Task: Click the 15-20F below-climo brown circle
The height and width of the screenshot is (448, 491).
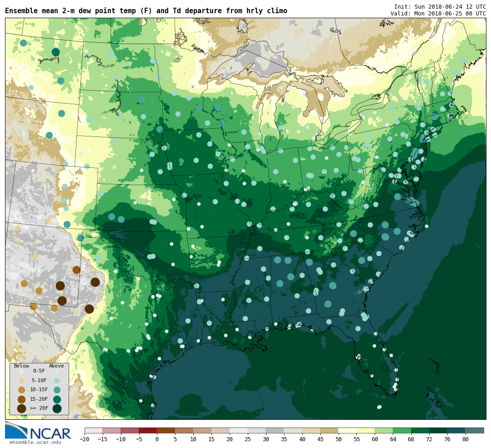Action: (x=22, y=399)
